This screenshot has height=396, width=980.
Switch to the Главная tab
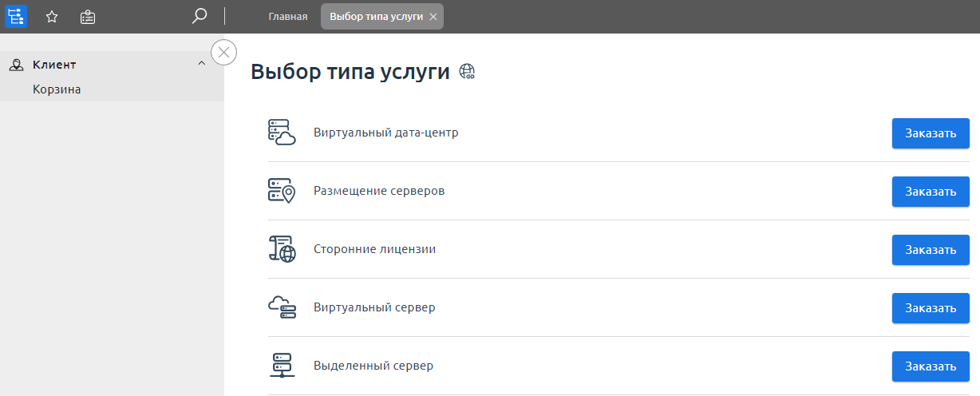[287, 17]
